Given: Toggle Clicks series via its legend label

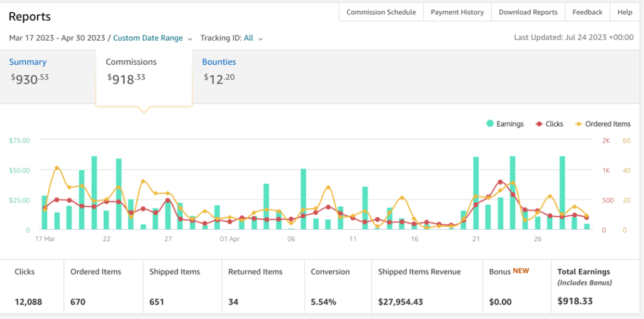Looking at the screenshot, I should pyautogui.click(x=554, y=124).
